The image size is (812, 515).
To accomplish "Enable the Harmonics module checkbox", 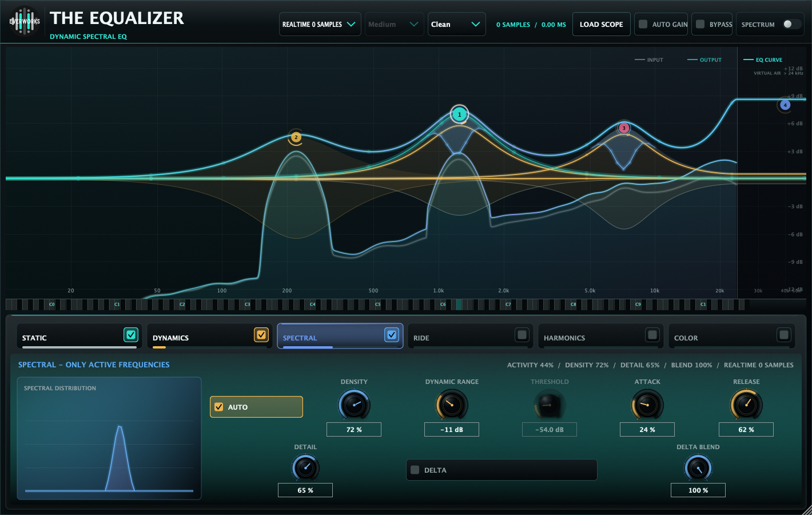I will point(652,335).
